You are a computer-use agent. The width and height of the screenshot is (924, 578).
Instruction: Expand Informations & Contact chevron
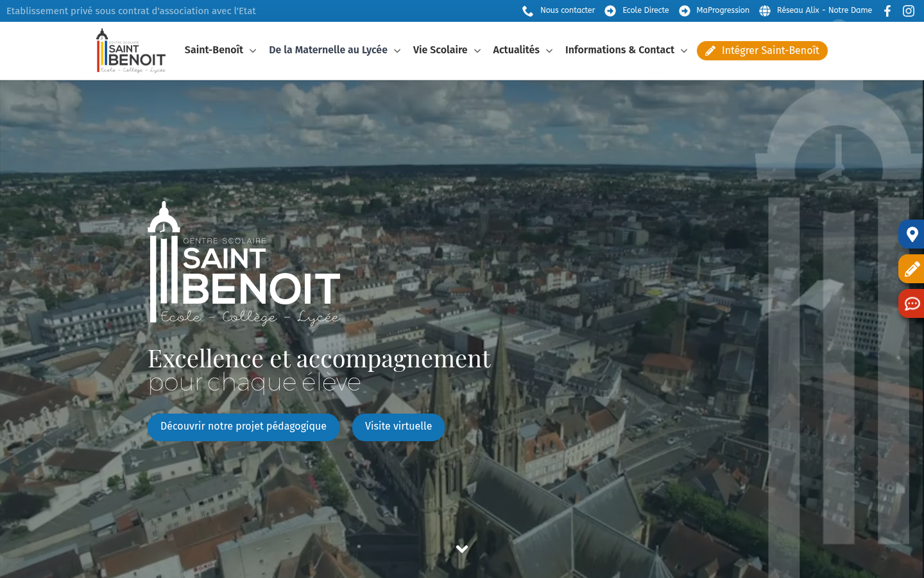(x=684, y=51)
